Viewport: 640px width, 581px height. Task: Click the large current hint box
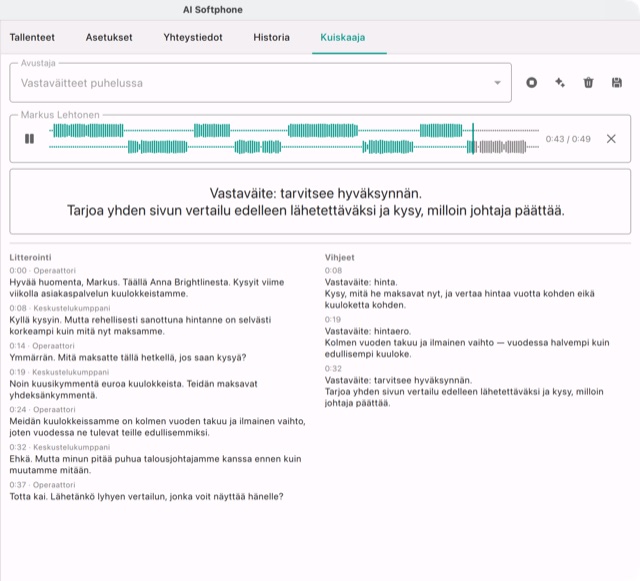pos(320,202)
